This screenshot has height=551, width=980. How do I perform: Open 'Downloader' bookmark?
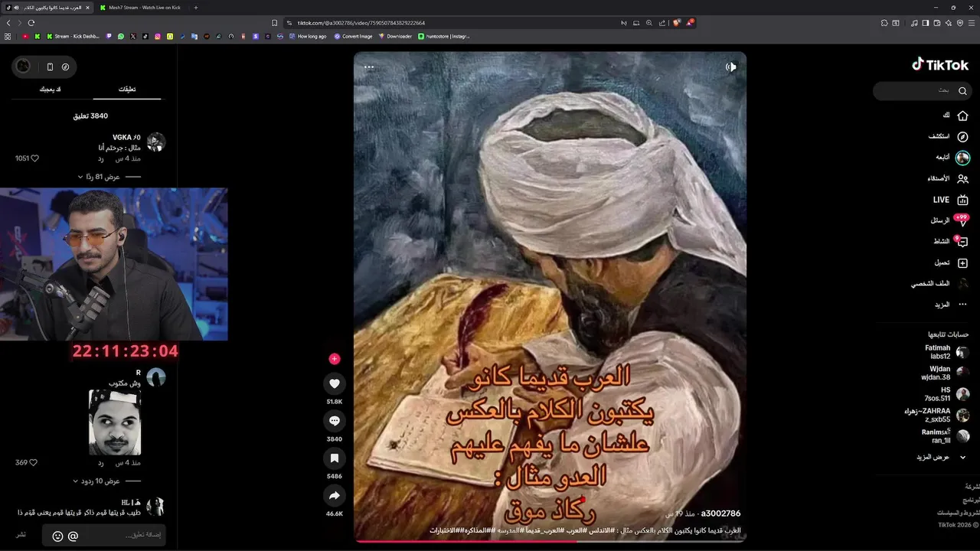tap(395, 36)
